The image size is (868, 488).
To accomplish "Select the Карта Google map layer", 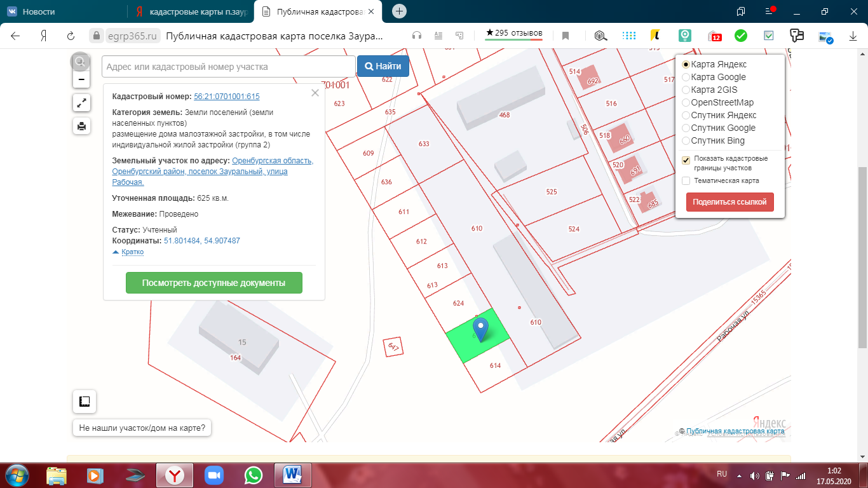I will click(686, 77).
